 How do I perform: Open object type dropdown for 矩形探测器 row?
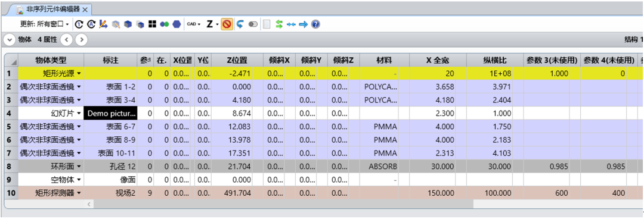(79, 193)
